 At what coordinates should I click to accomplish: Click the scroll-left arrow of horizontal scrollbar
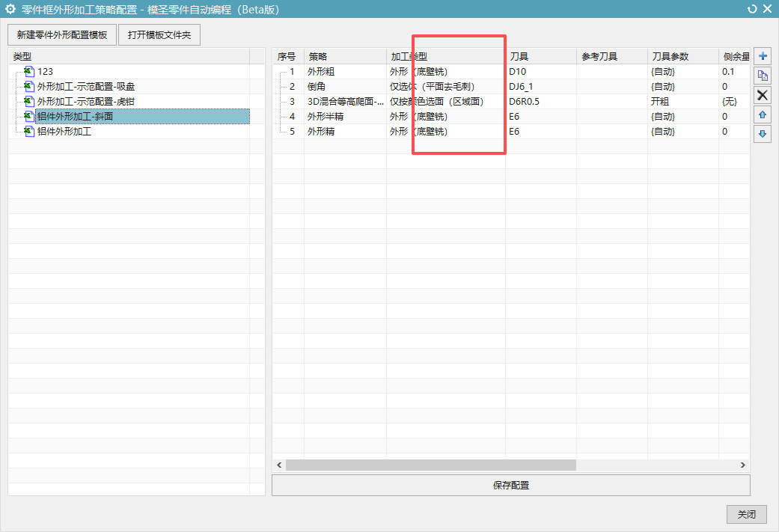tap(279, 465)
